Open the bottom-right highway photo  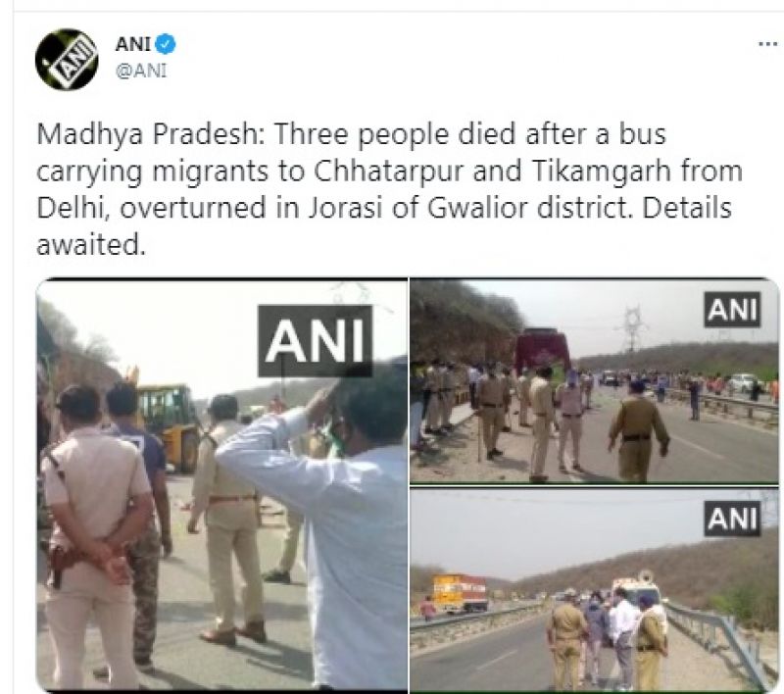click(x=594, y=590)
